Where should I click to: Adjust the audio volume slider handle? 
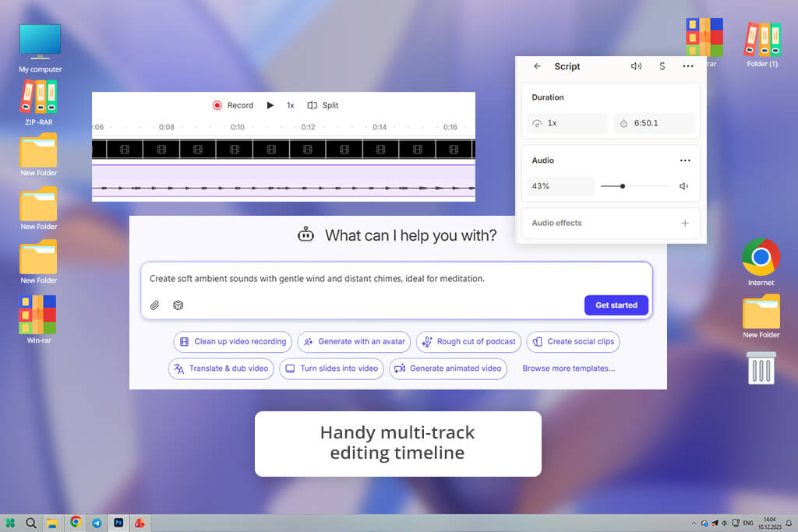tap(623, 186)
